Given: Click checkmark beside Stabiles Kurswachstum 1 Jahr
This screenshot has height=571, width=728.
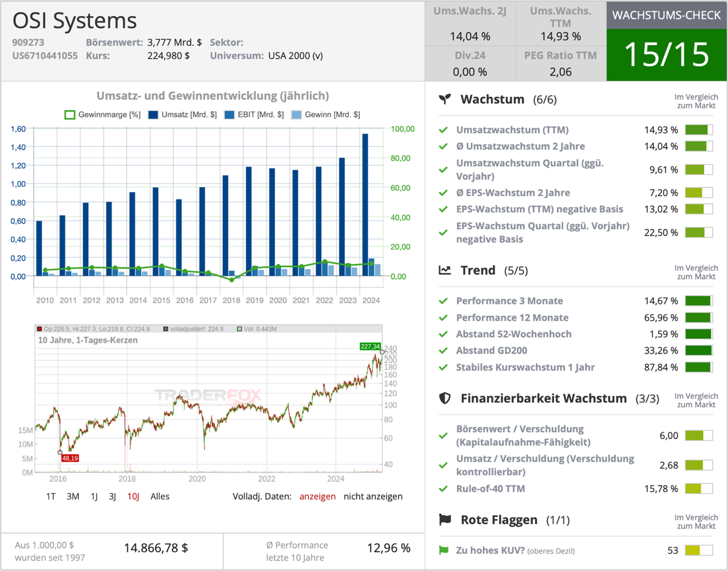Looking at the screenshot, I should pyautogui.click(x=443, y=367).
